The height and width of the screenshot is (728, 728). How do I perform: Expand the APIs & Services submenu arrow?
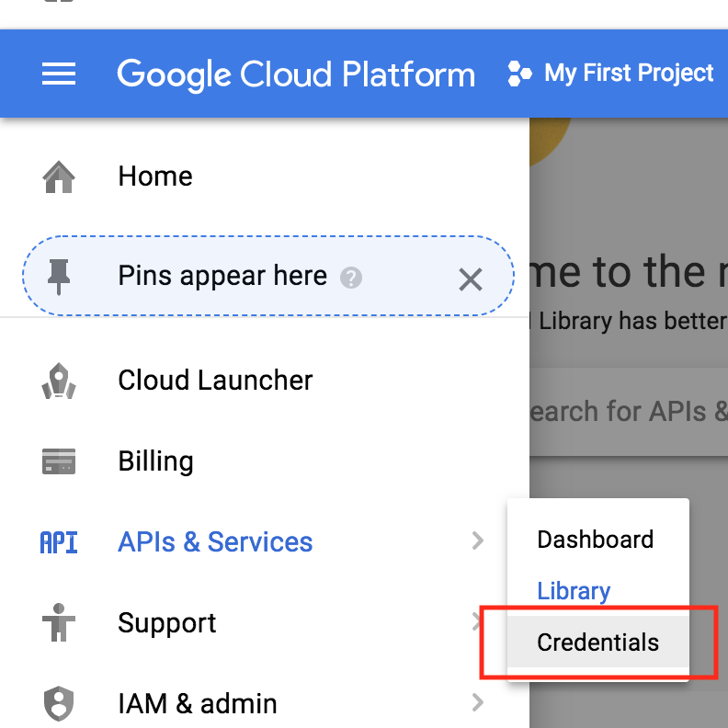click(477, 541)
